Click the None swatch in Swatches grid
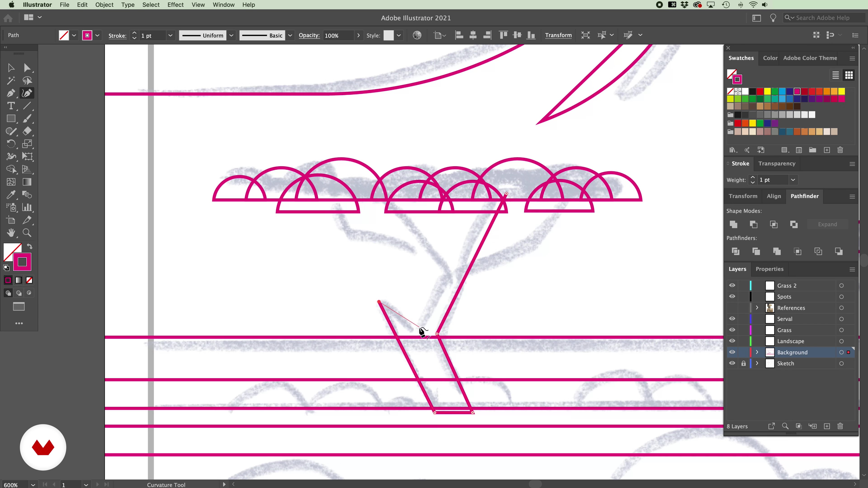 click(730, 91)
